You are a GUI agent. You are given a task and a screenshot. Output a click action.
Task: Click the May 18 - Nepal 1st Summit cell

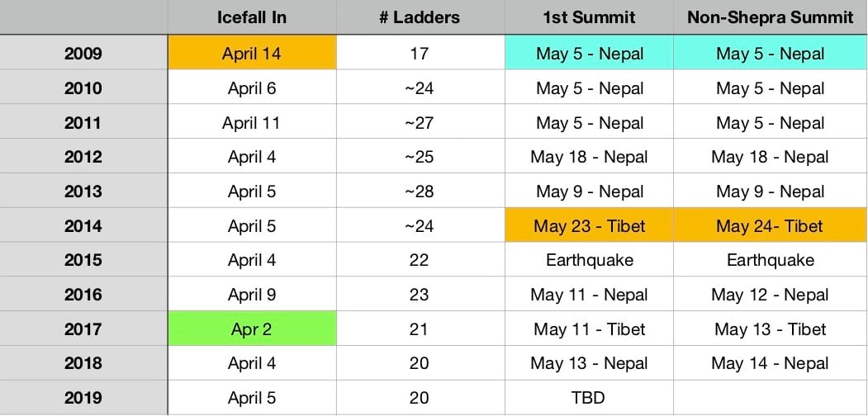tap(589, 157)
